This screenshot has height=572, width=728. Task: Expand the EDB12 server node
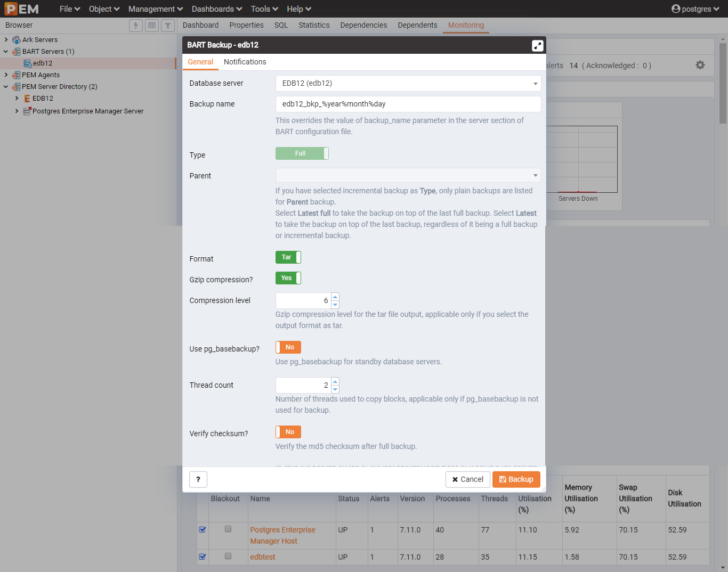pos(17,99)
